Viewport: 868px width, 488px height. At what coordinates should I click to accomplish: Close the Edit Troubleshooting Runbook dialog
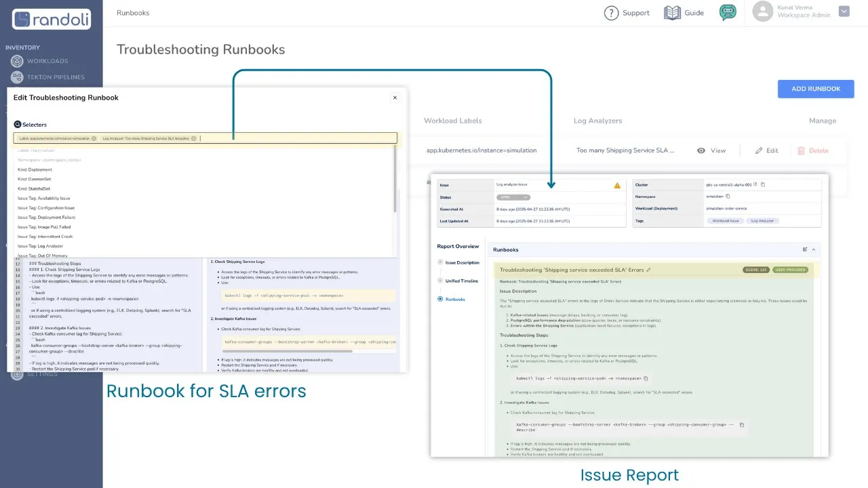395,98
